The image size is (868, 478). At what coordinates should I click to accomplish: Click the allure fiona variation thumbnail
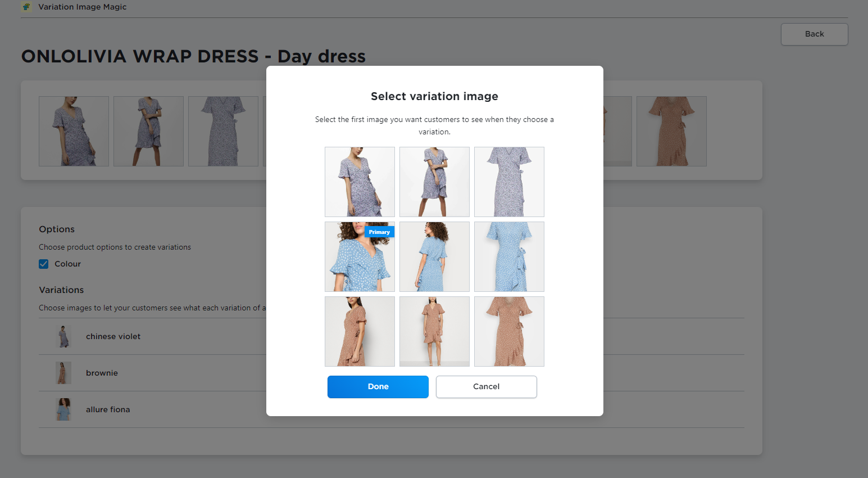pyautogui.click(x=63, y=409)
